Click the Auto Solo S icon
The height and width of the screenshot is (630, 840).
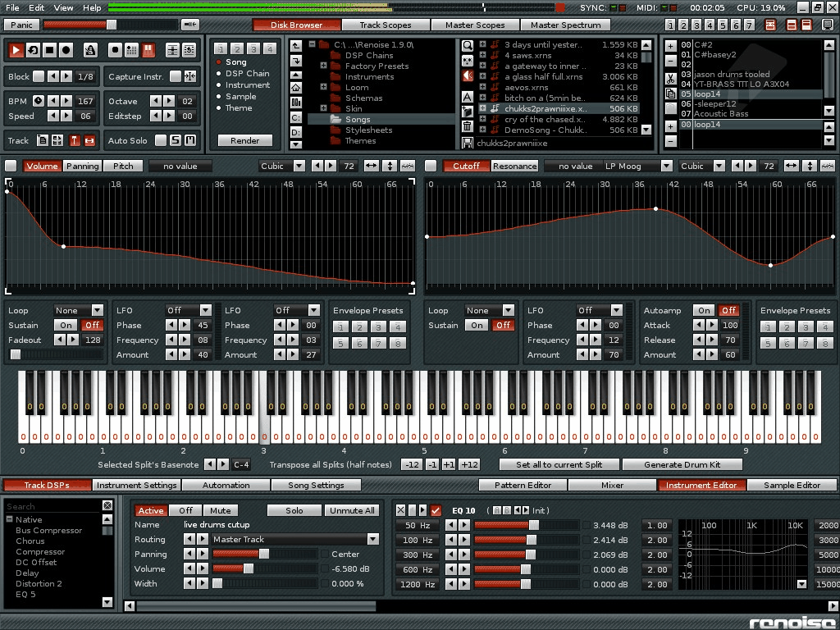(x=176, y=140)
